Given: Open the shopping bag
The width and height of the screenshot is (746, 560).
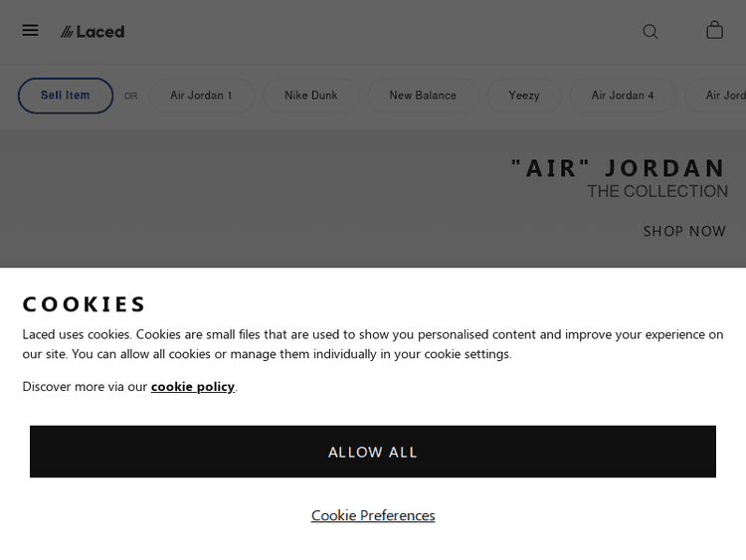Looking at the screenshot, I should [x=714, y=31].
